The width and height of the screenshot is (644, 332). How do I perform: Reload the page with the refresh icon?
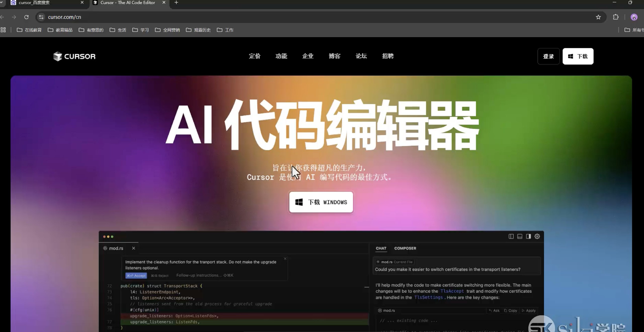[26, 17]
